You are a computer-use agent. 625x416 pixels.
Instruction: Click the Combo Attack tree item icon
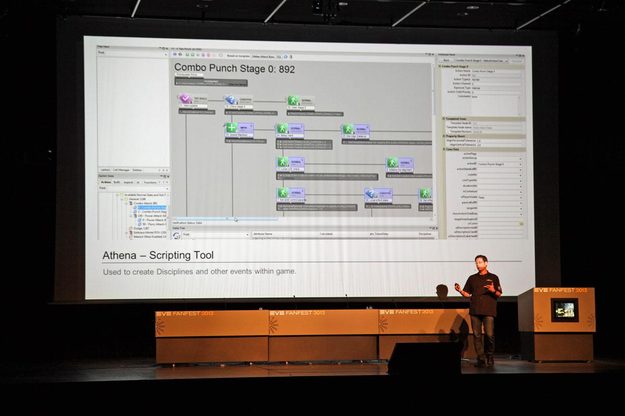pyautogui.click(x=131, y=203)
